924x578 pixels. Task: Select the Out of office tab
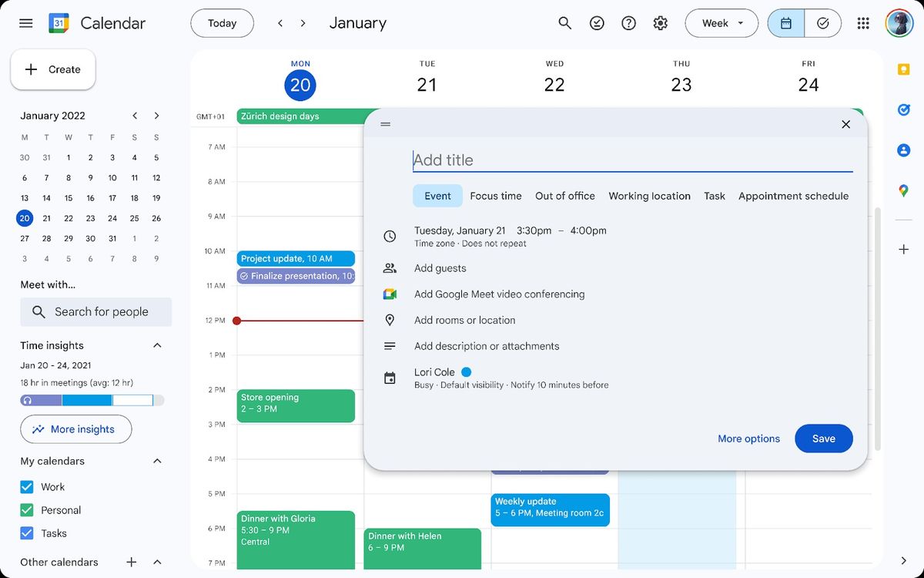point(564,196)
